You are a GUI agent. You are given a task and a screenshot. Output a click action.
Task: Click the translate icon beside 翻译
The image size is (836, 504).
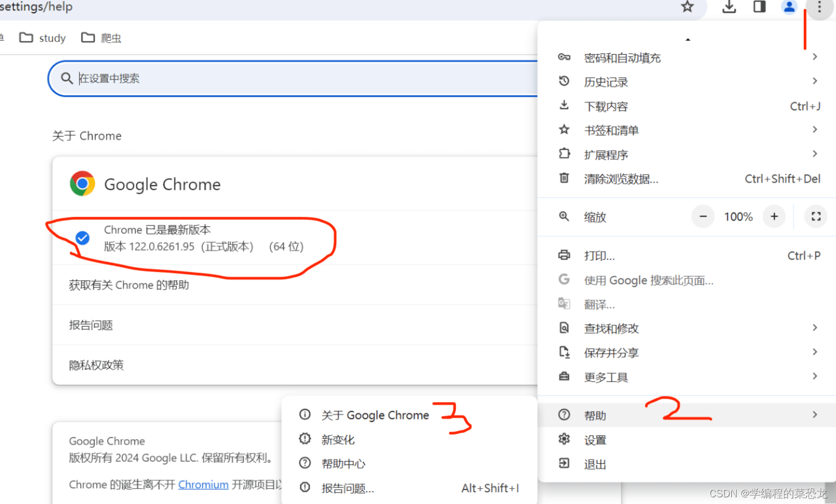tap(564, 304)
